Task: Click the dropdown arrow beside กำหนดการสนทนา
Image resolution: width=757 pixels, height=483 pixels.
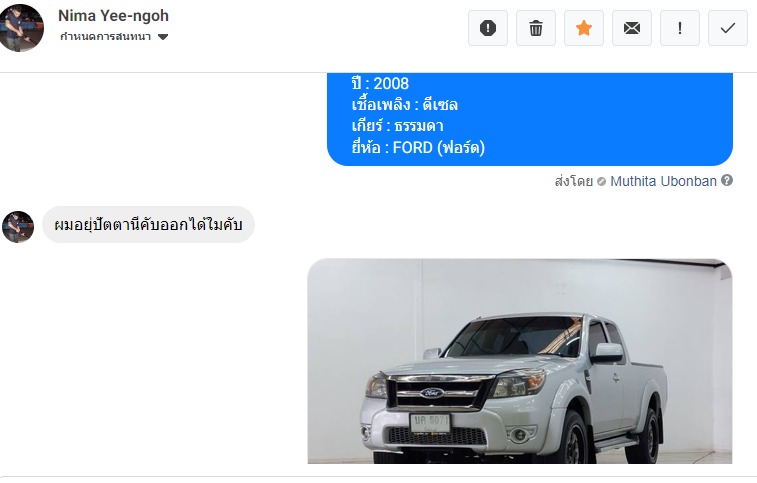Action: point(163,37)
